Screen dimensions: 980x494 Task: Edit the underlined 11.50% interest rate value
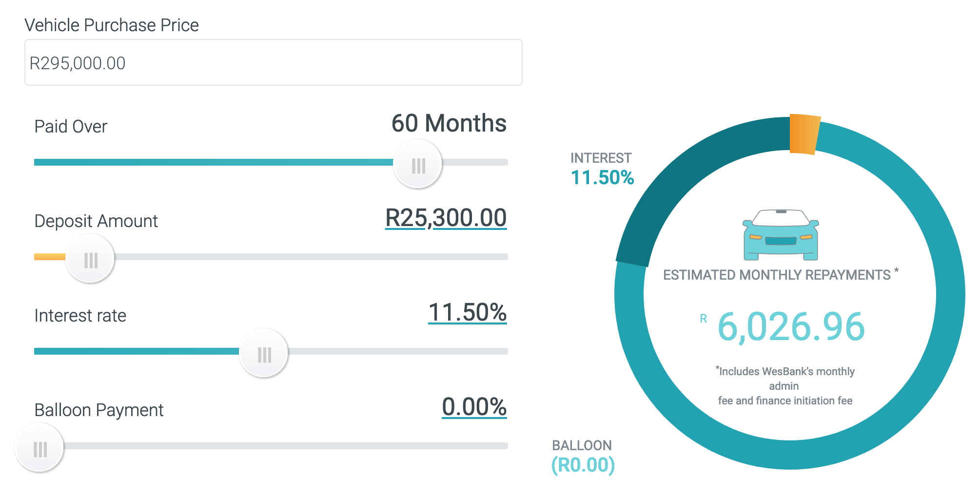tap(467, 312)
